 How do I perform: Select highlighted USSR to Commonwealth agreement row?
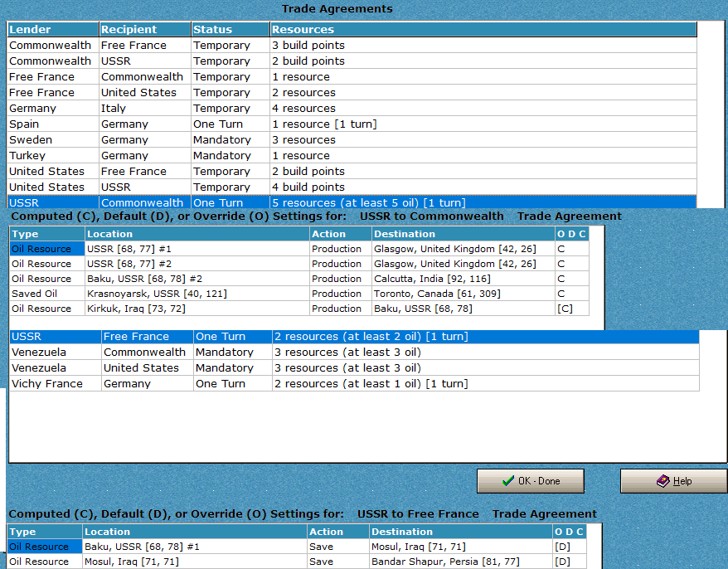pyautogui.click(x=352, y=202)
